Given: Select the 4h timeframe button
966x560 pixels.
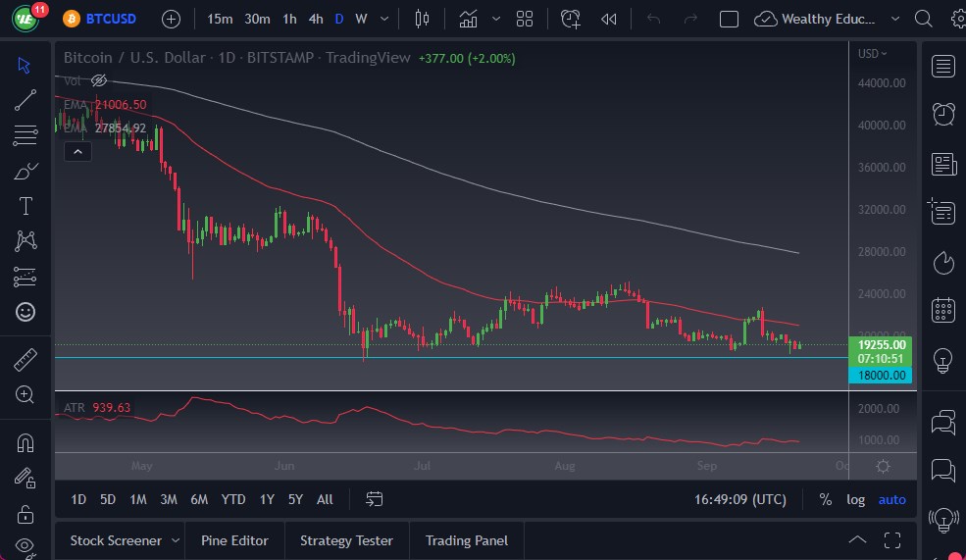Looking at the screenshot, I should point(315,19).
